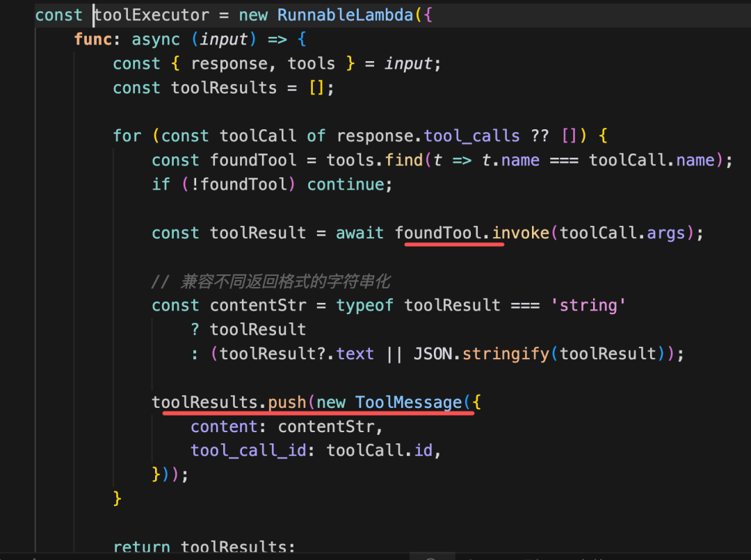
Task: Select the async keyword
Action: point(156,39)
